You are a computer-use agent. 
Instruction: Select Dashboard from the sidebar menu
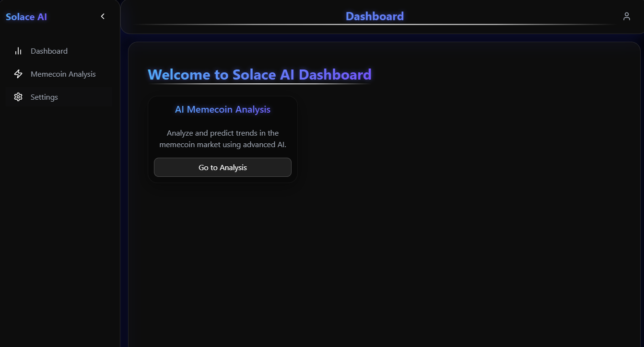pos(49,51)
